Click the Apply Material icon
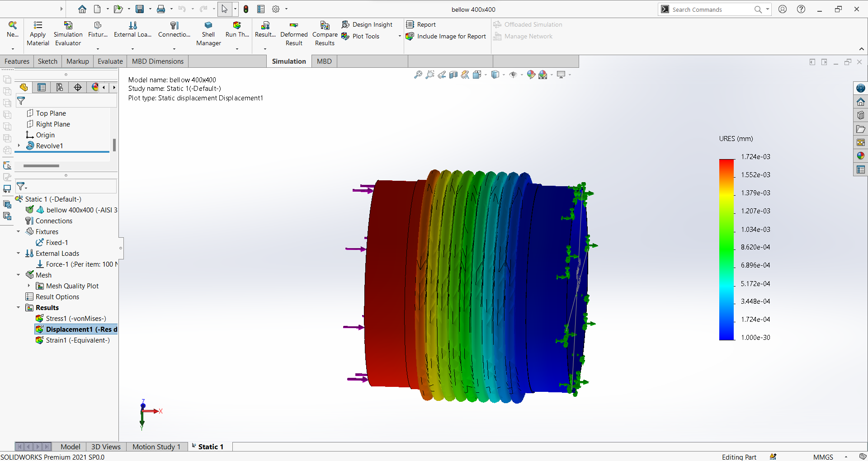 38,26
